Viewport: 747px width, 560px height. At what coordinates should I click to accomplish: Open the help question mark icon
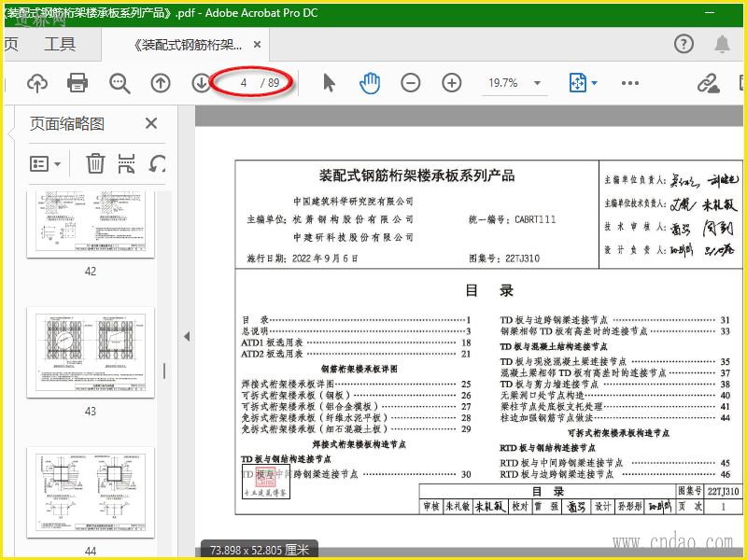684,44
